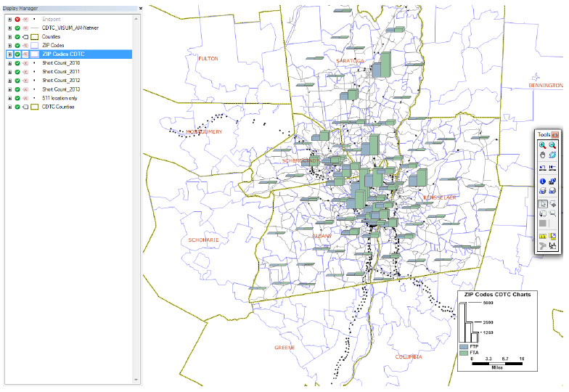Select the ZIP Codes layer name
Screen dimensions: 569x392
tap(55, 45)
